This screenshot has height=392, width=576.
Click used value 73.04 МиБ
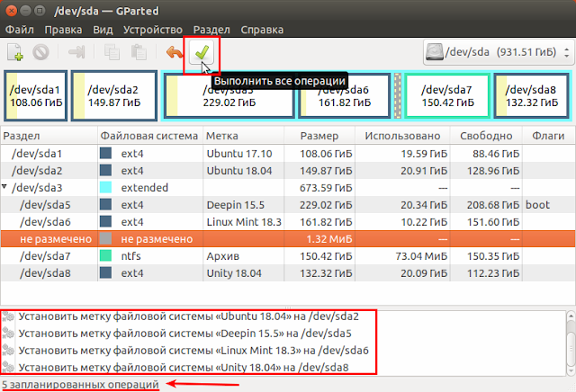pos(421,256)
